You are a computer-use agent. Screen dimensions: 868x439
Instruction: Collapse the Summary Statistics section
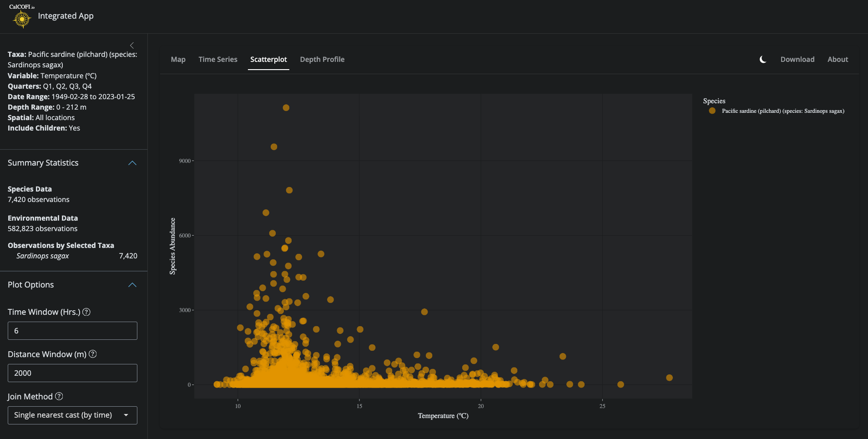point(132,163)
